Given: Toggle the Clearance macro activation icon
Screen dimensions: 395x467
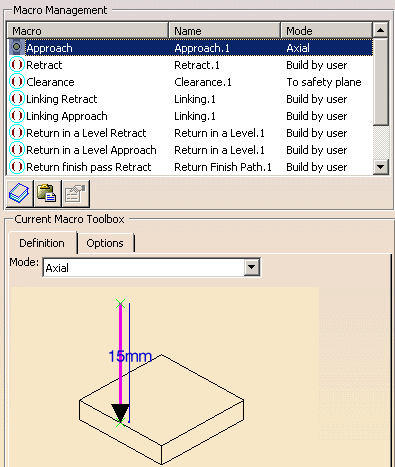Looking at the screenshot, I should tap(16, 82).
